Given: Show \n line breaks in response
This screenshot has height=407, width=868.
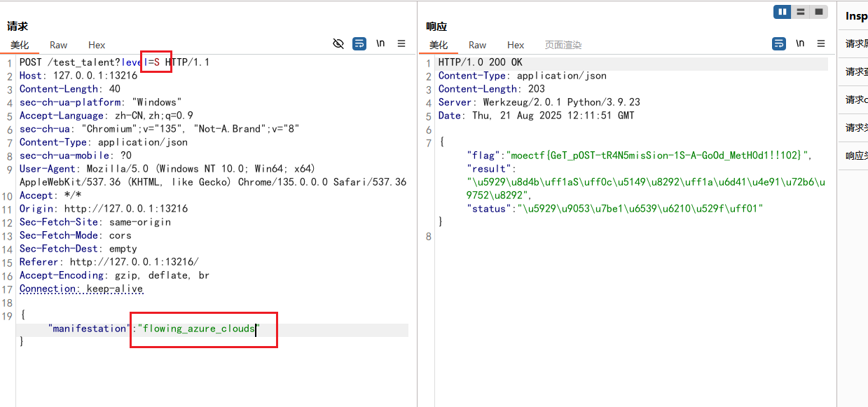Looking at the screenshot, I should [800, 43].
